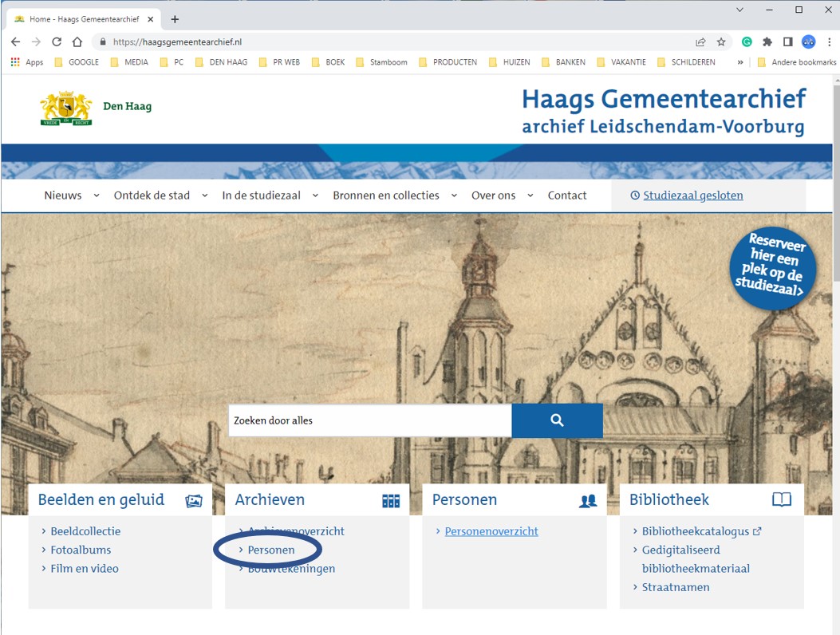Open the Beeldcollectie link
The image size is (840, 635).
point(85,531)
